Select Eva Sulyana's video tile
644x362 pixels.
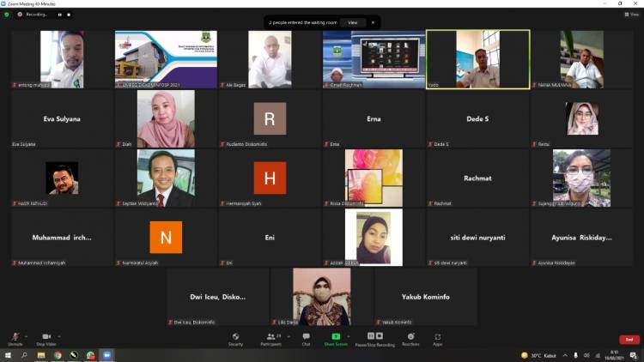point(62,119)
